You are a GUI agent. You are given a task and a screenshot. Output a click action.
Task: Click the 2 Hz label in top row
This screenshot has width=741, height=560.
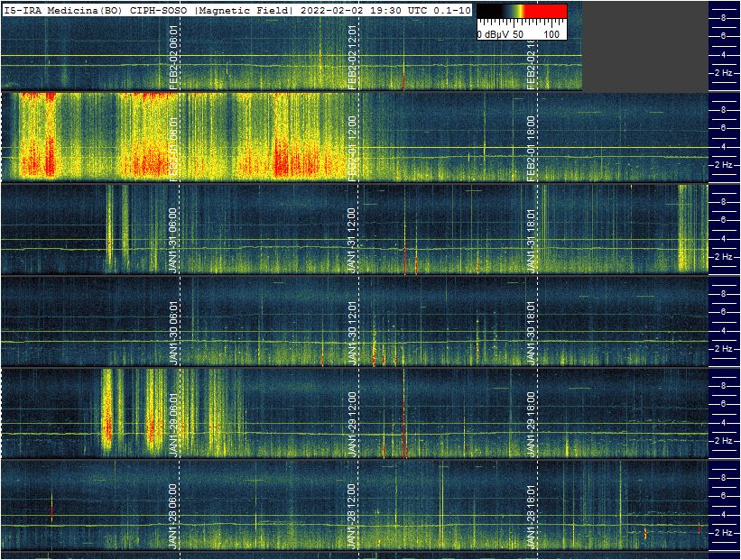tap(723, 73)
